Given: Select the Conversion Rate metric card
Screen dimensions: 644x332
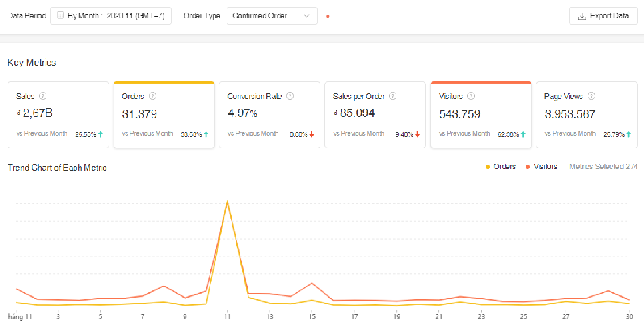Looking at the screenshot, I should click(x=269, y=115).
